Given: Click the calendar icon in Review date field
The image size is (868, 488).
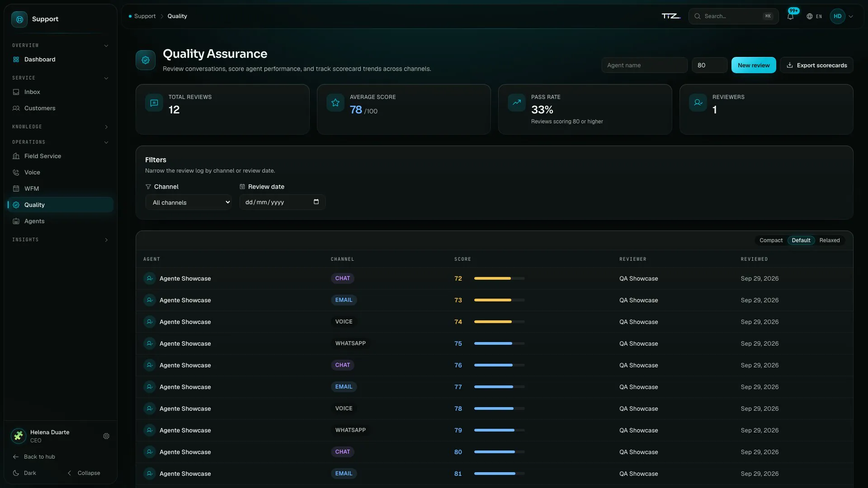Looking at the screenshot, I should [x=316, y=202].
